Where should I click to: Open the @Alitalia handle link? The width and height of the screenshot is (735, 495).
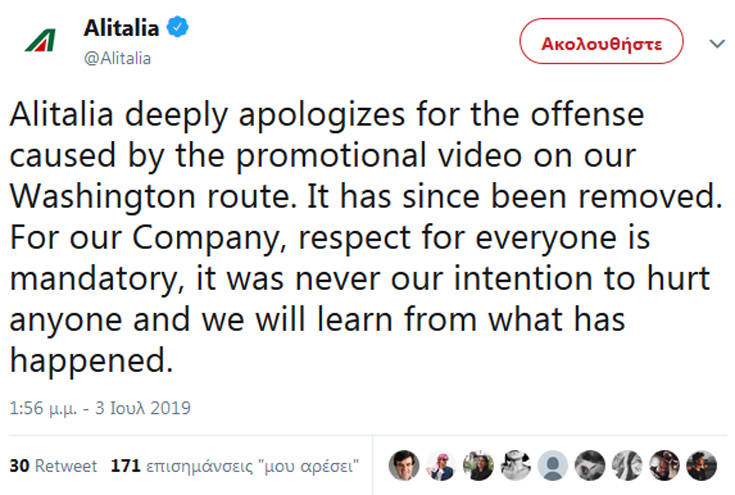tap(117, 57)
